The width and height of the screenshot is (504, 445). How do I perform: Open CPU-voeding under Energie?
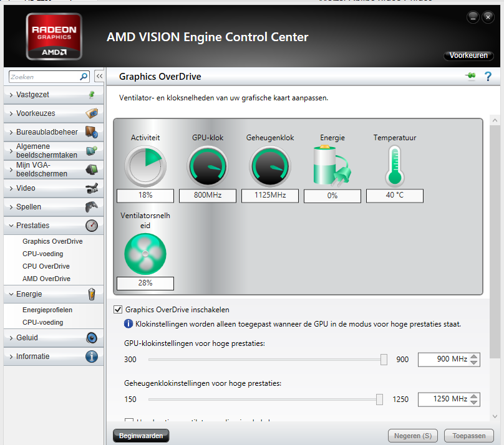pos(43,322)
